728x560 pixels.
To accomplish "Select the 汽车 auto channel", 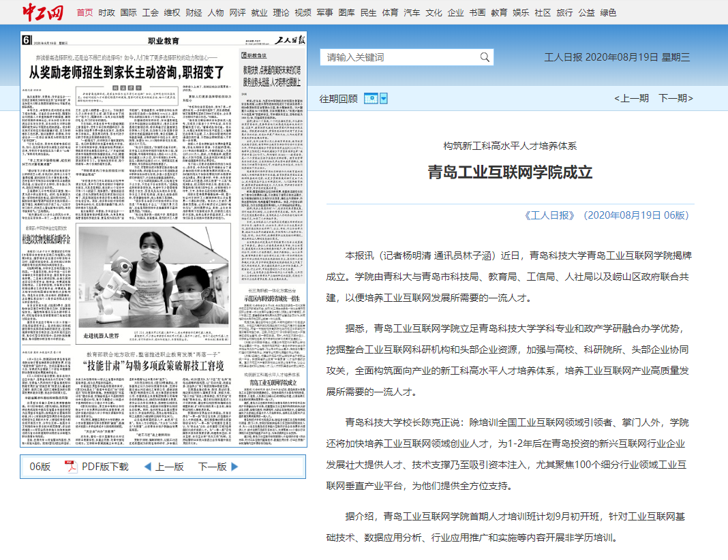I will tap(412, 12).
